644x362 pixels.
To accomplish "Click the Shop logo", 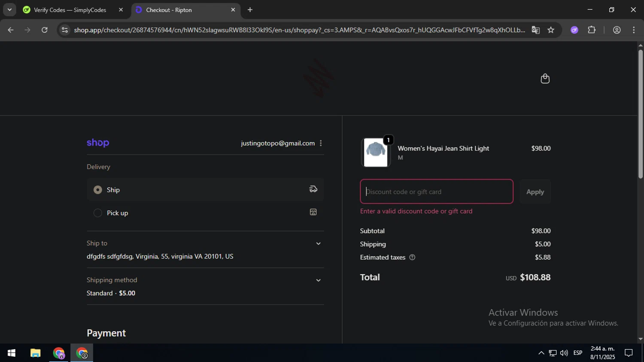I will coord(98,143).
